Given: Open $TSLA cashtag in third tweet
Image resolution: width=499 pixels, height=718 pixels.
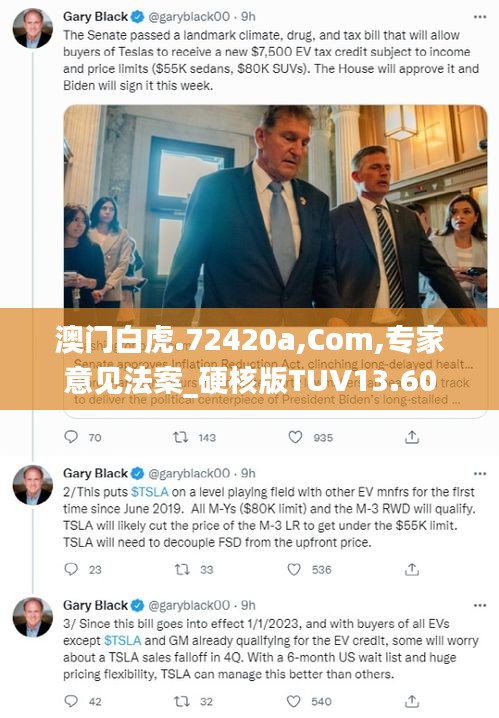Looking at the screenshot, I should (x=123, y=640).
